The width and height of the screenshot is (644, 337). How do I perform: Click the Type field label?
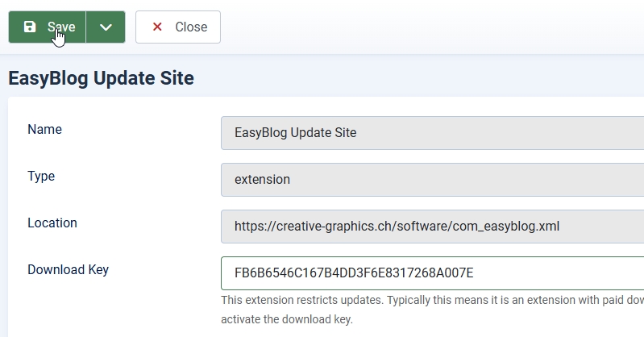tap(41, 177)
